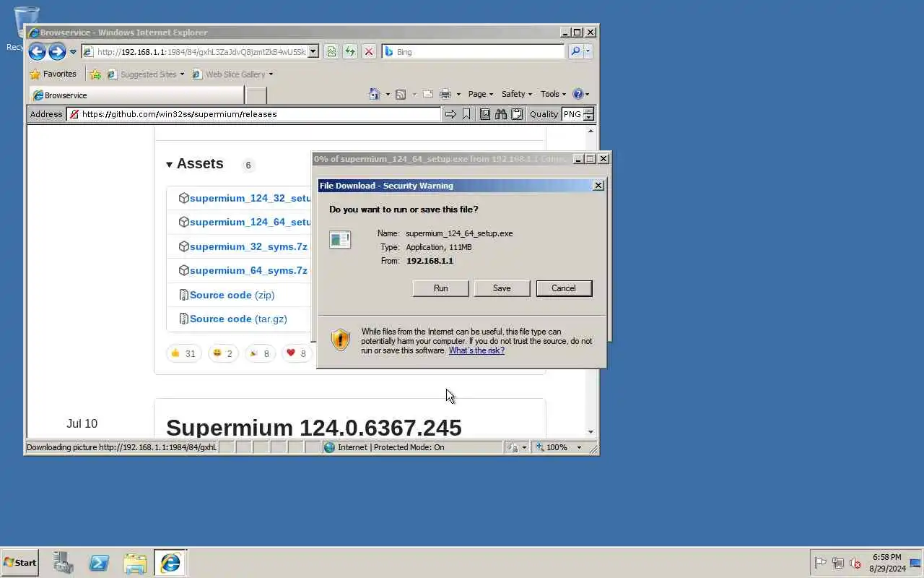This screenshot has height=578, width=924.
Task: Click the Compatibility View icon
Action: (331, 51)
